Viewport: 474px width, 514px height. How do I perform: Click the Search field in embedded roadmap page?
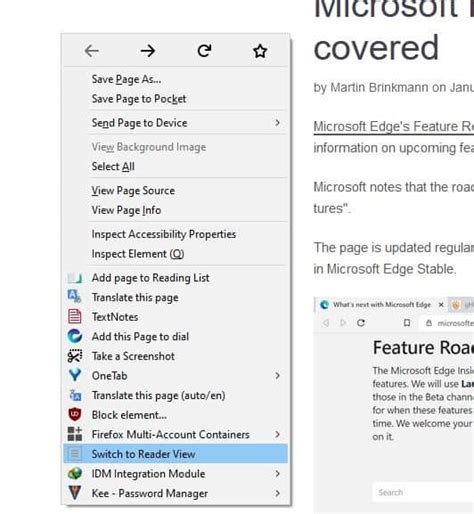423,492
